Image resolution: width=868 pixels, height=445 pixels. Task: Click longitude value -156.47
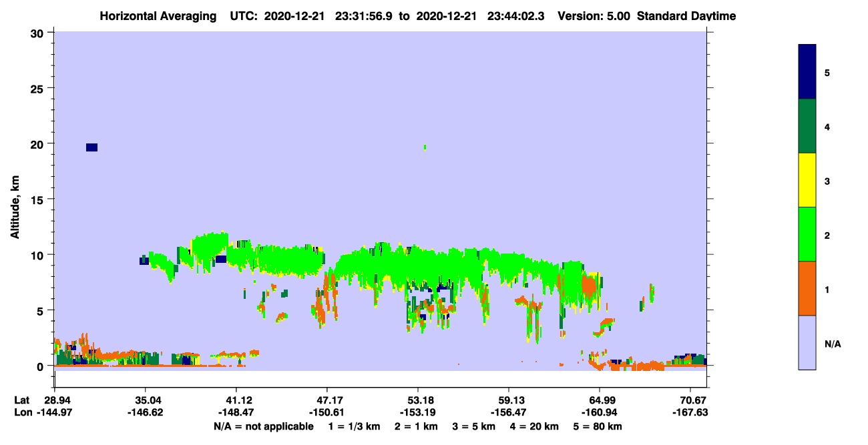point(508,413)
